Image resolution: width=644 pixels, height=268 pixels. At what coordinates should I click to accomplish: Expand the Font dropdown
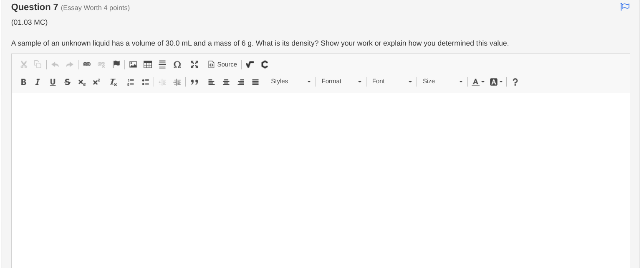coord(391,82)
